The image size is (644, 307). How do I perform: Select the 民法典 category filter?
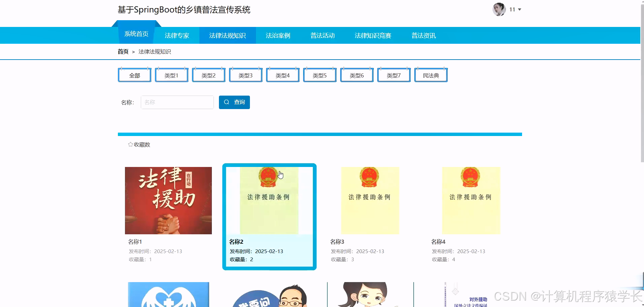tap(431, 75)
